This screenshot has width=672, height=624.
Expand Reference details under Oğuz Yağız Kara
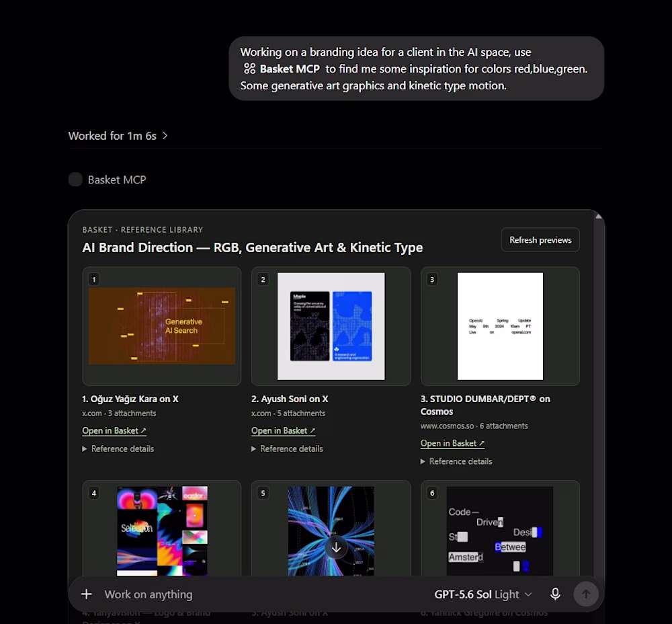(118, 448)
